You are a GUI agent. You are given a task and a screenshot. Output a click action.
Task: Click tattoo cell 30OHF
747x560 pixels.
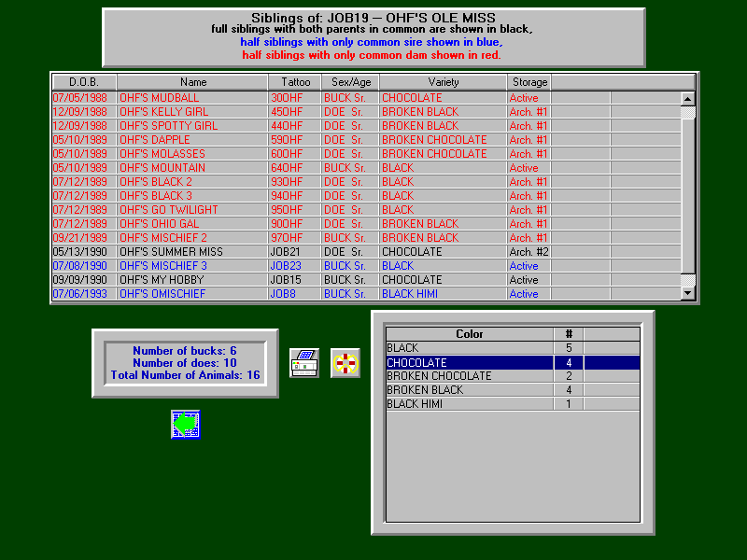click(x=295, y=98)
